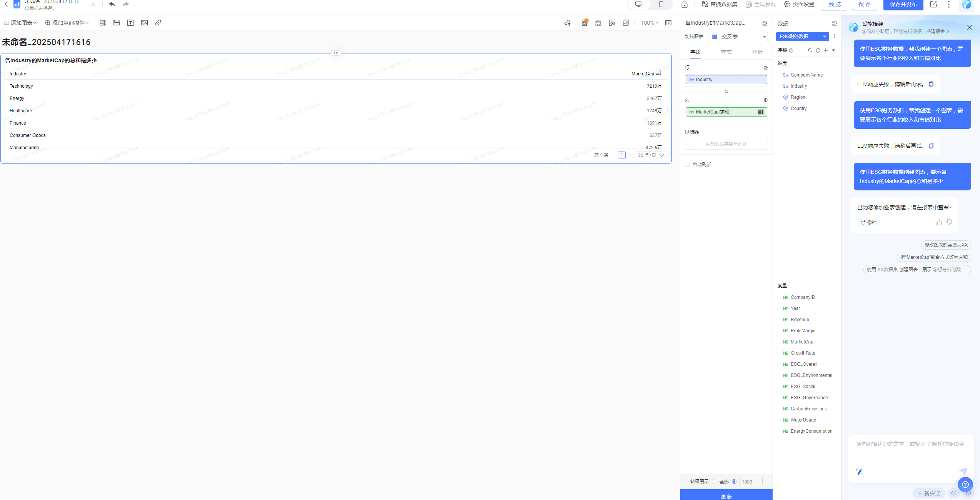The image size is (980, 500).
Task: Open the Add Chart (添加图表) dropdown
Action: [20, 23]
